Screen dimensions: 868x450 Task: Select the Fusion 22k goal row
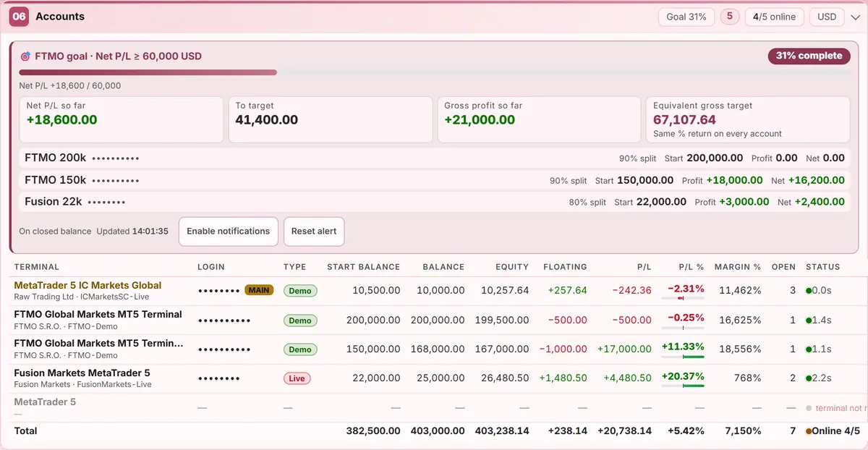[434, 202]
